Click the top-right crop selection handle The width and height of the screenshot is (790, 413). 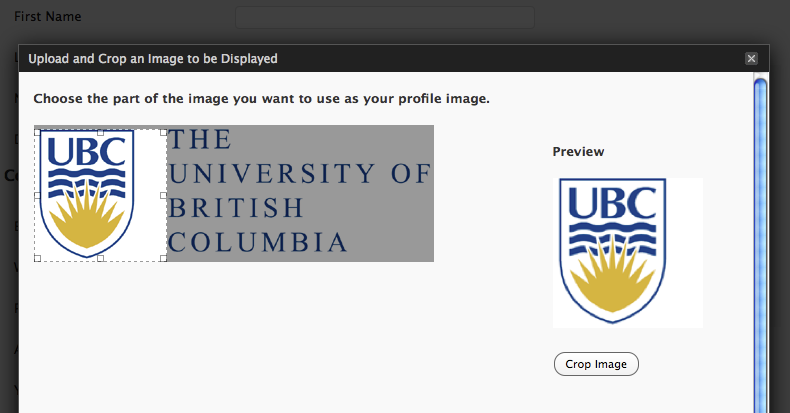164,131
